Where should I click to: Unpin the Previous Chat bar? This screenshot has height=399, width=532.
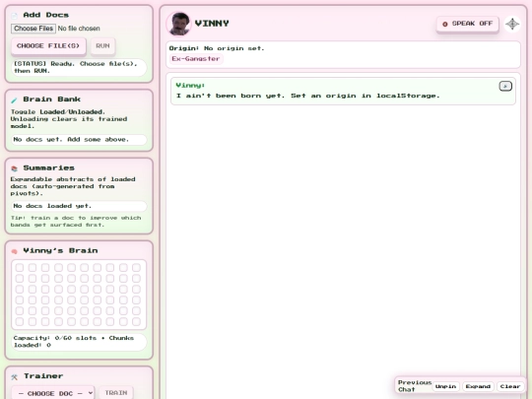pos(445,386)
